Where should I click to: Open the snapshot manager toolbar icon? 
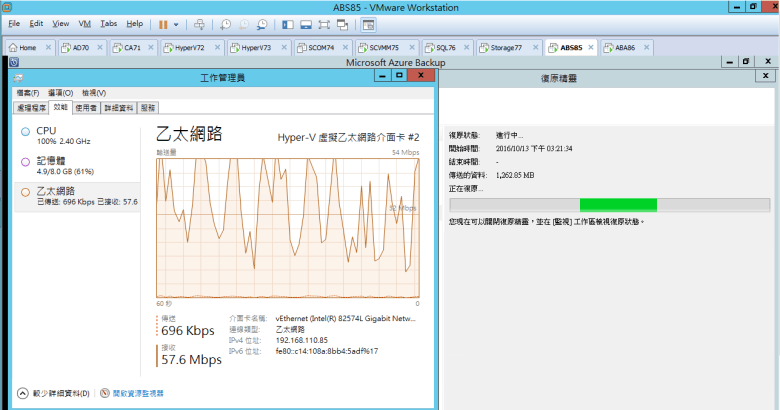coord(262,23)
